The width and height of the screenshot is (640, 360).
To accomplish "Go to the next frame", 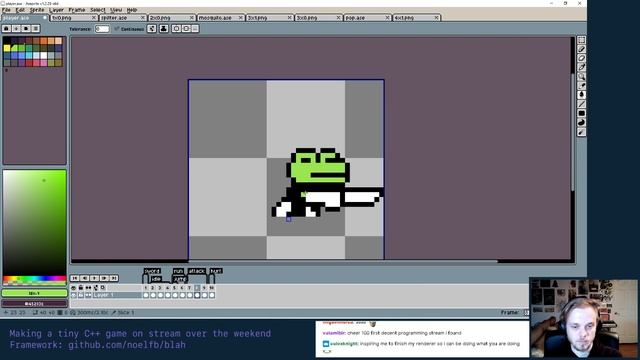I will 104,278.
